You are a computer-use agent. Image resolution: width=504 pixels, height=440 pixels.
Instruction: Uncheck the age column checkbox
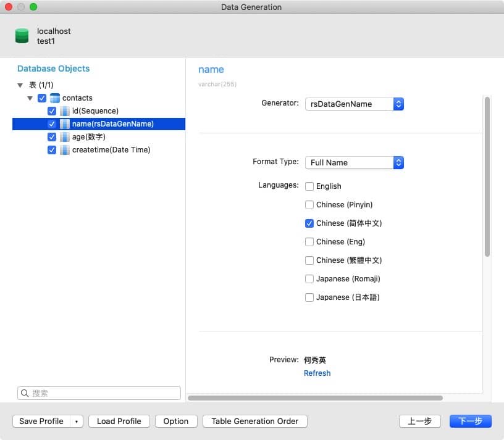[x=52, y=137]
